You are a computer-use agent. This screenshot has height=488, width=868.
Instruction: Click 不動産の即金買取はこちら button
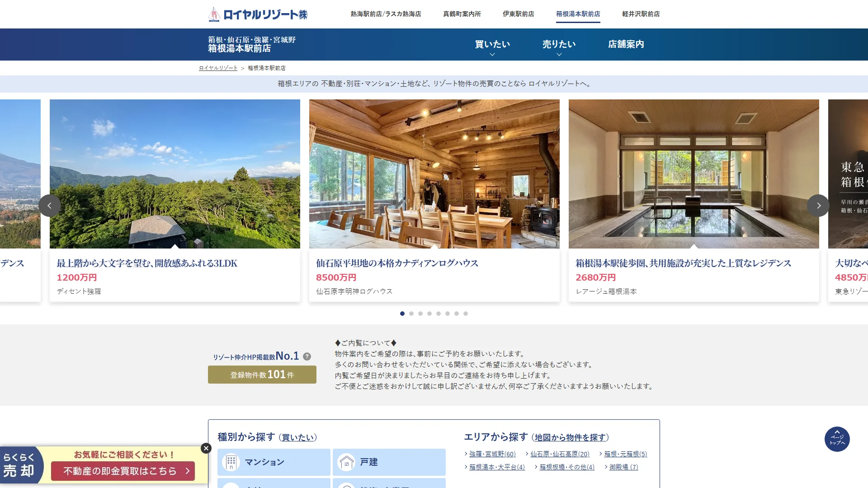tap(123, 471)
